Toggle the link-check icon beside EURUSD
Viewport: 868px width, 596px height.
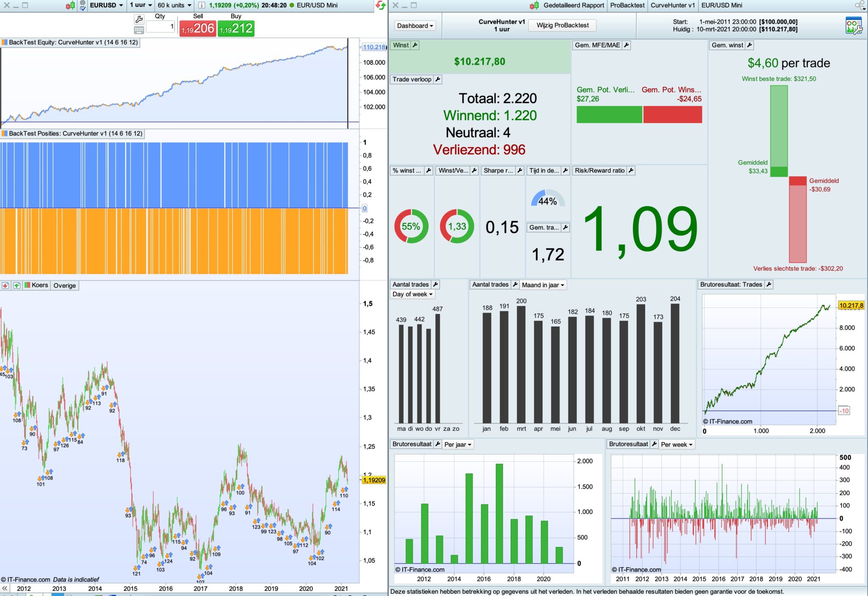(83, 6)
